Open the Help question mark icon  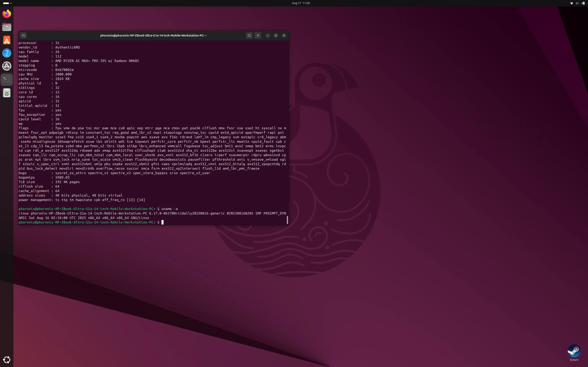coord(7,53)
